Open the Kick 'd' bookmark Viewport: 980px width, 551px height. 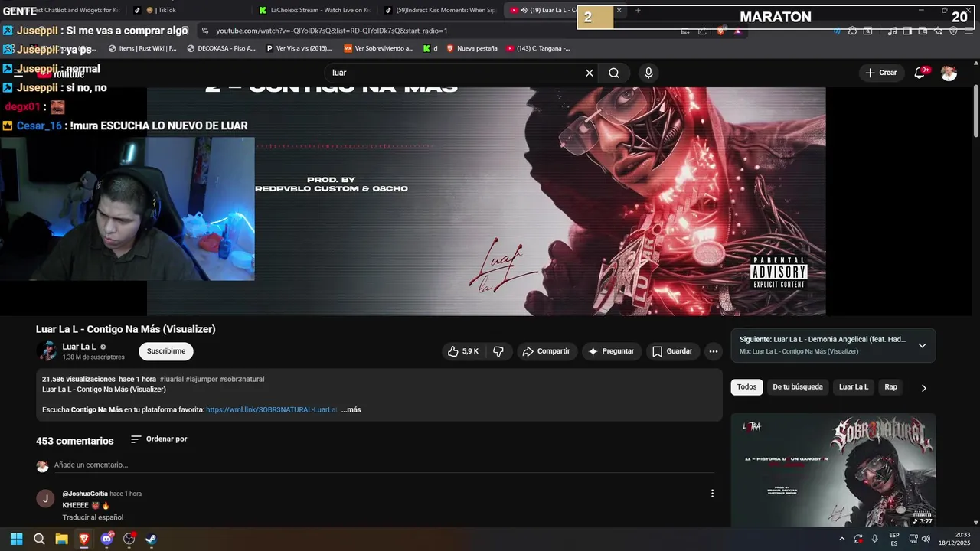pos(430,48)
